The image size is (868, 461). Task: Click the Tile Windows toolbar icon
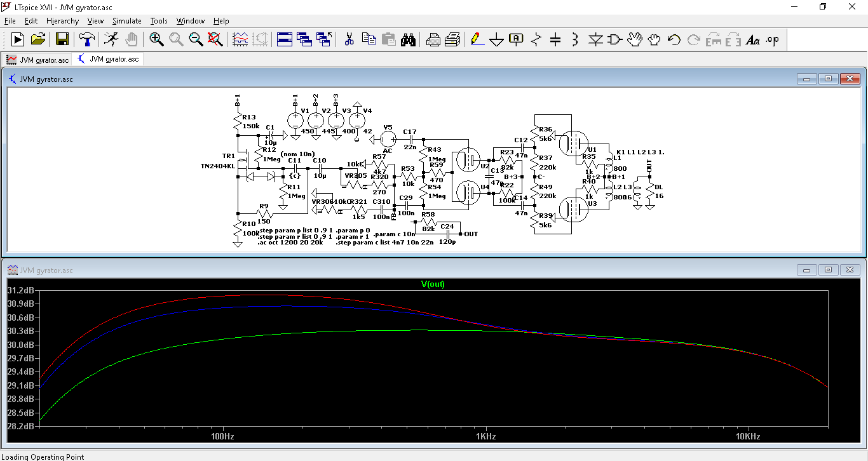point(285,39)
